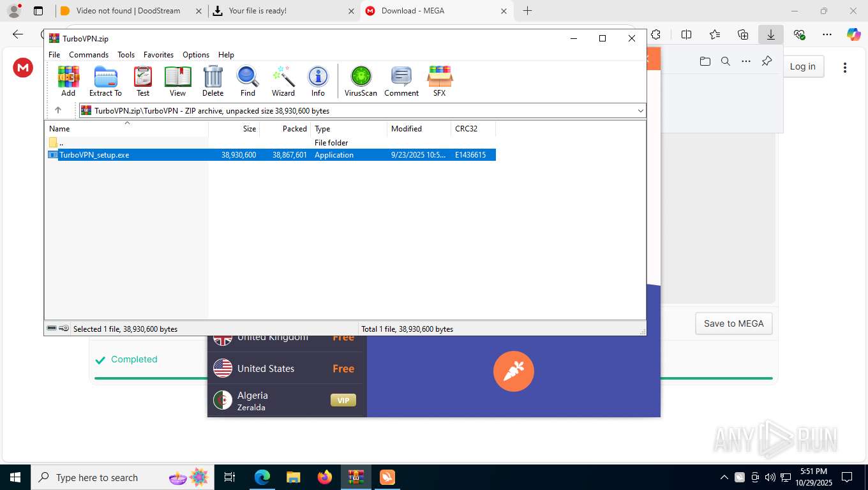This screenshot has width=868, height=490.
Task: Open the Commands menu
Action: pyautogui.click(x=89, y=55)
